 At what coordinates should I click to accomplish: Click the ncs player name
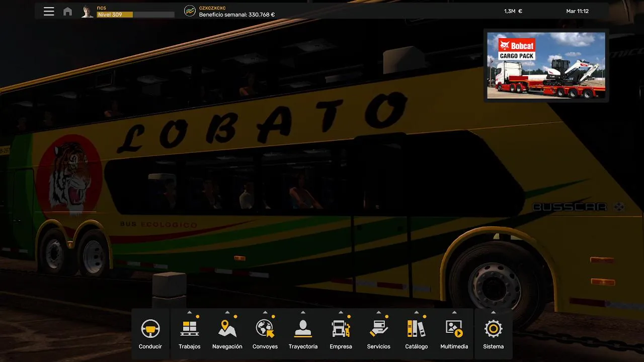coord(102,8)
